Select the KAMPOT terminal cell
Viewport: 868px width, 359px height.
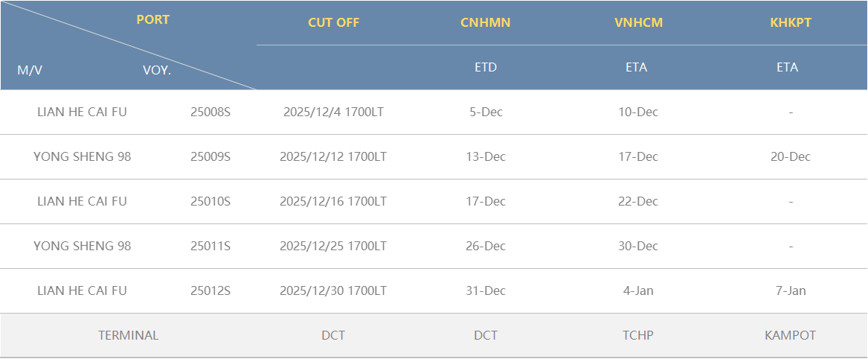tap(790, 336)
